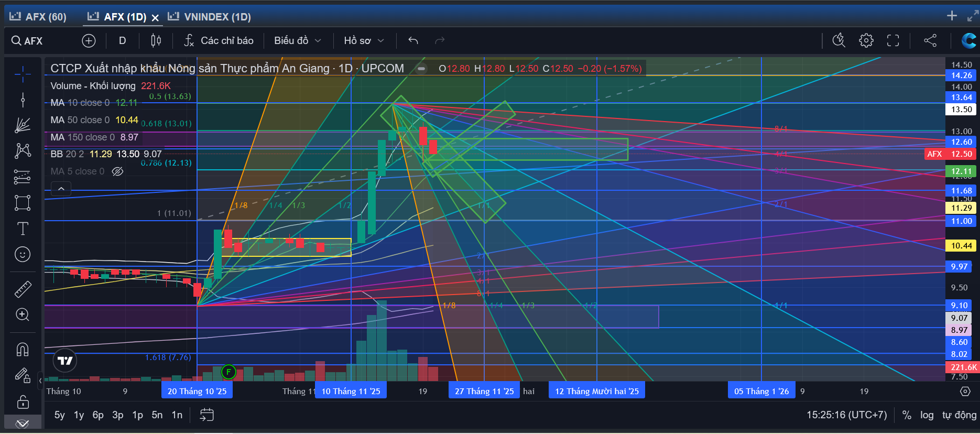Select the text annotation tool
The height and width of the screenshot is (434, 980).
[23, 229]
